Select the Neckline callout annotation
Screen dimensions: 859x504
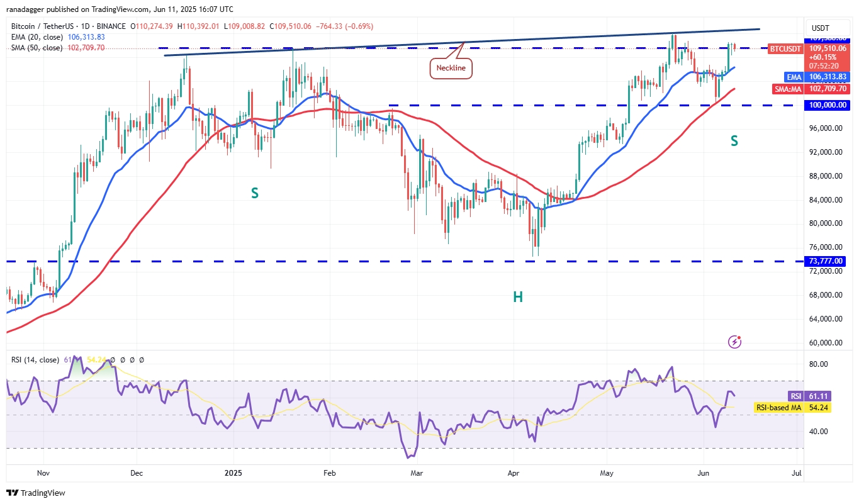pyautogui.click(x=451, y=68)
